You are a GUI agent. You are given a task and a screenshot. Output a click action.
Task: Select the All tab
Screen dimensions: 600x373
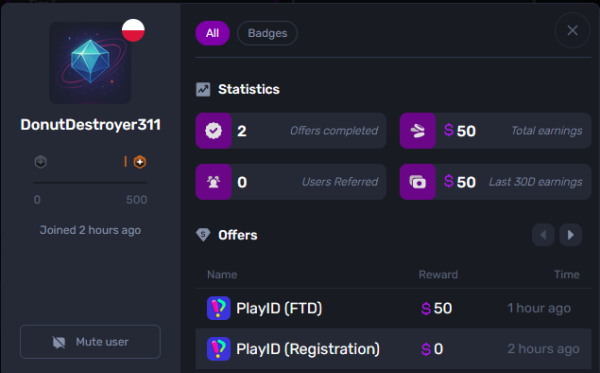[x=212, y=33]
